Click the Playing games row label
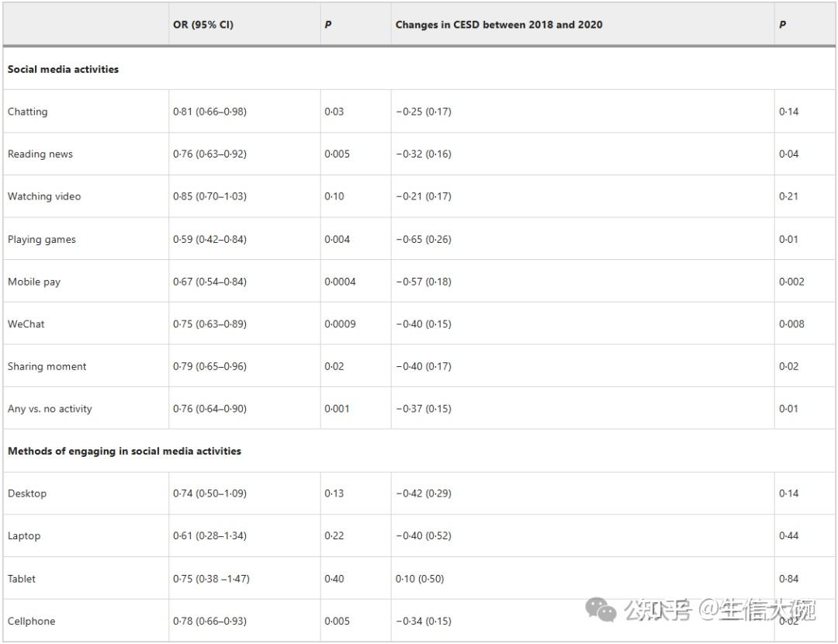Screen dimensions: 838x644 (42, 240)
